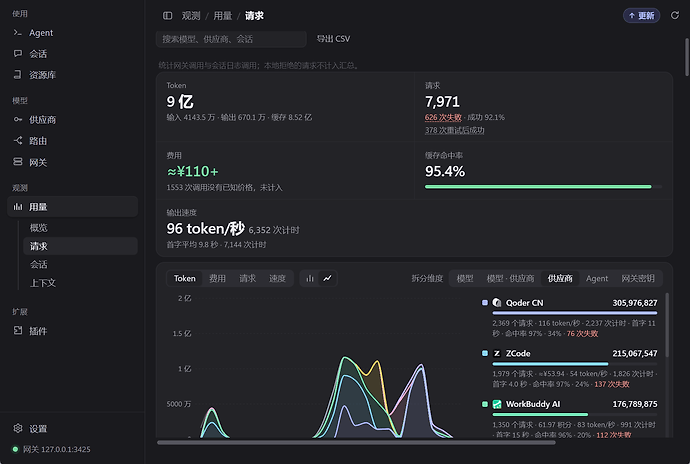Split by 网关密钥 dimension

(638, 278)
